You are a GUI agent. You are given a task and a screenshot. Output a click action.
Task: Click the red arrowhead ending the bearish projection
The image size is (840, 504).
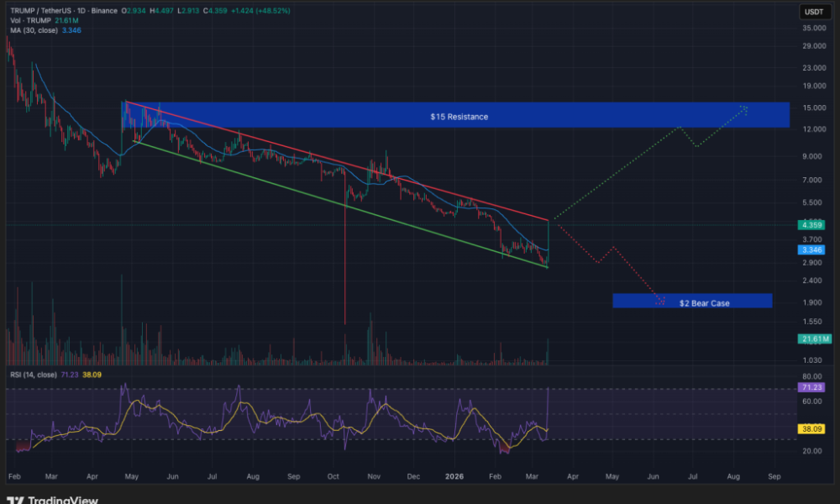pyautogui.click(x=661, y=300)
